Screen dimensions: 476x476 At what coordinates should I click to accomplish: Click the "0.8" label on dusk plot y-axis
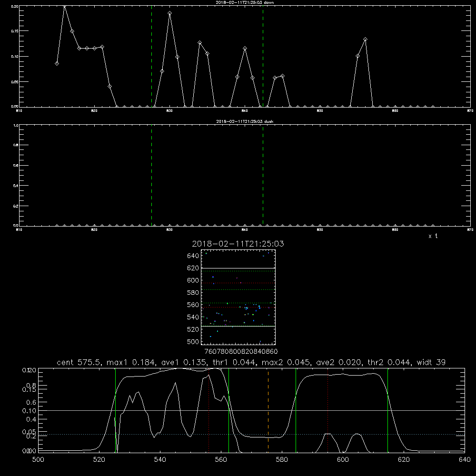(16, 145)
